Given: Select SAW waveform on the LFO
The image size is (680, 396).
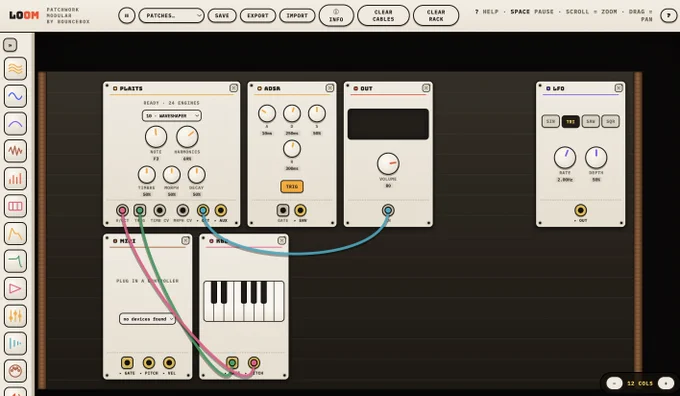Looking at the screenshot, I should tap(590, 121).
